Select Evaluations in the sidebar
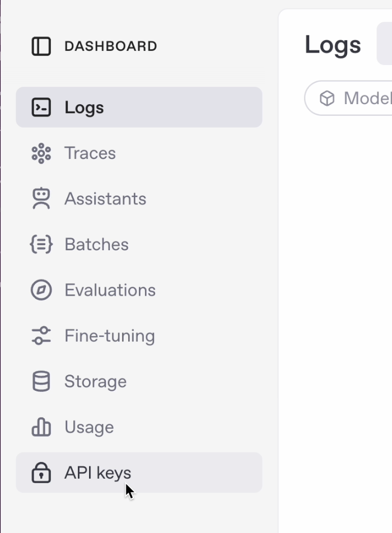 click(x=139, y=290)
